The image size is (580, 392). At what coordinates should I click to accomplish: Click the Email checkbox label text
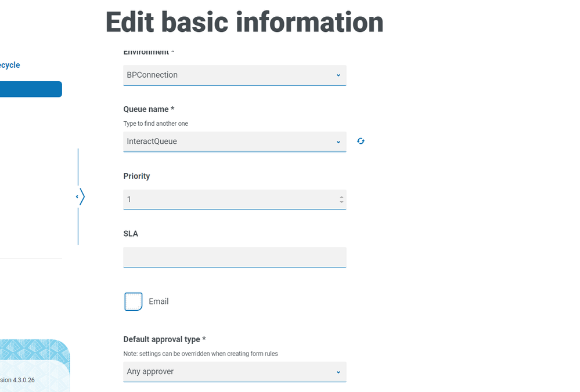click(x=158, y=302)
